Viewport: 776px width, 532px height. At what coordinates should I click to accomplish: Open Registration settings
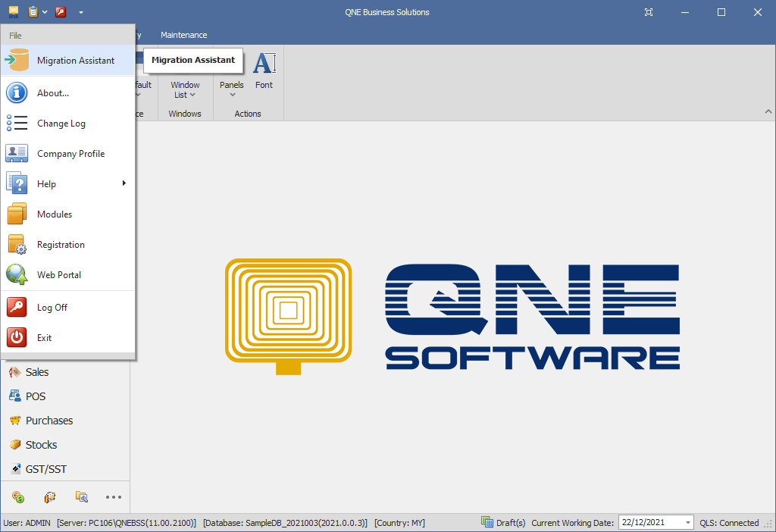click(61, 245)
